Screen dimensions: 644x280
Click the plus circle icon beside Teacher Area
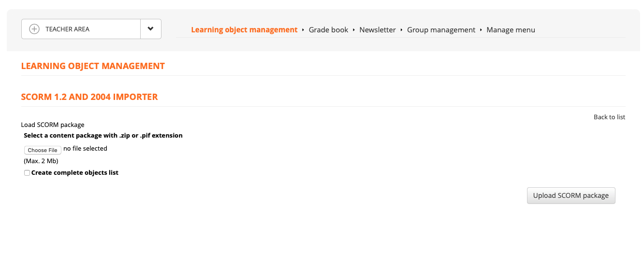pyautogui.click(x=34, y=29)
